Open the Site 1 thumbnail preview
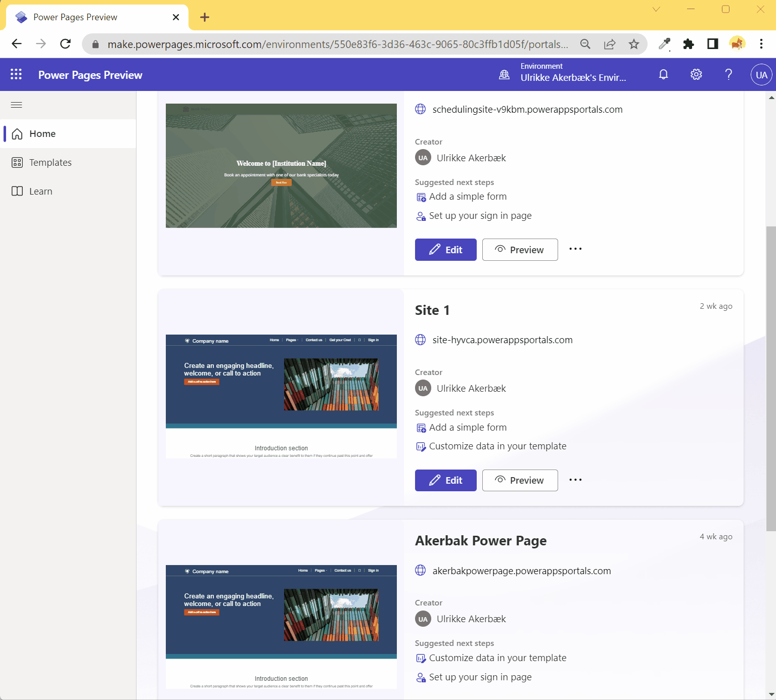776x700 pixels. 281,397
